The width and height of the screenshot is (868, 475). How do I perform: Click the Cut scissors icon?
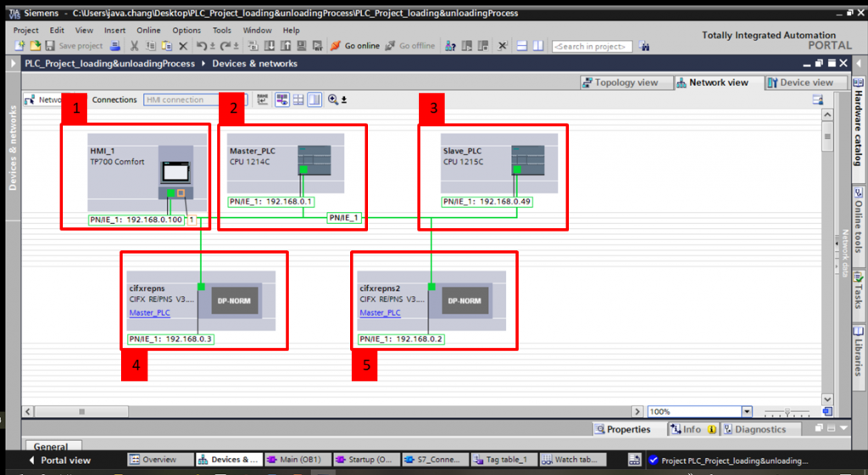134,46
